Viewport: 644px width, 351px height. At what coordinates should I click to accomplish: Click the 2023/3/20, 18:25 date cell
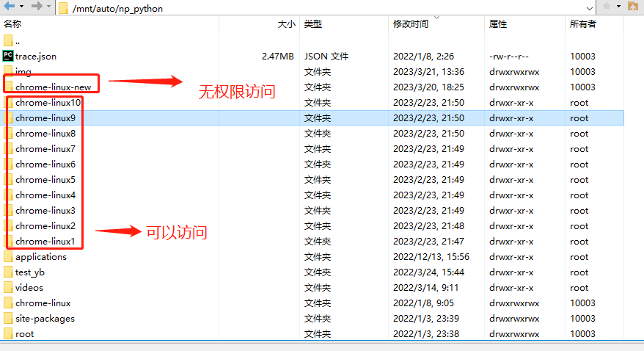(429, 87)
